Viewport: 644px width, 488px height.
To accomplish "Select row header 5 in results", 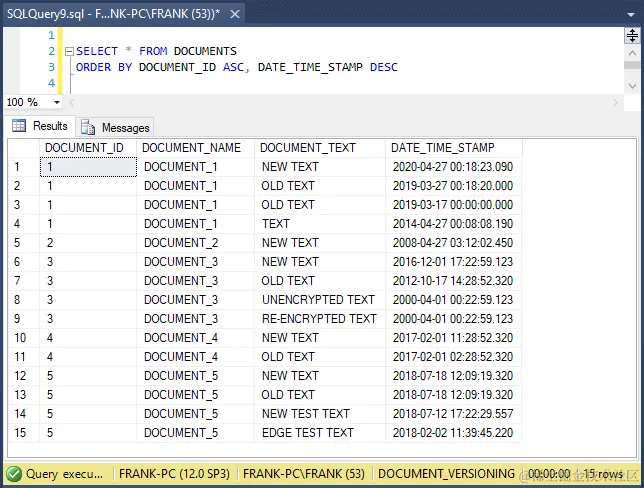I will coord(23,243).
